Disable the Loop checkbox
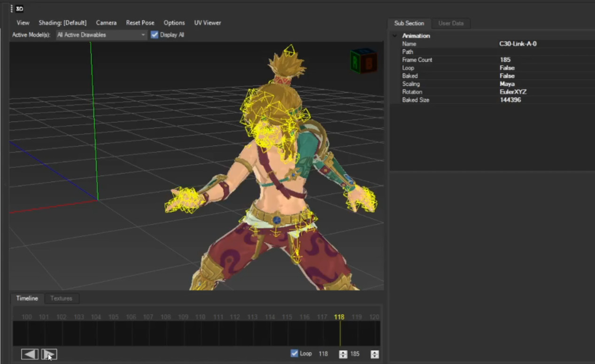Screen dimensions: 595x364 pos(294,353)
